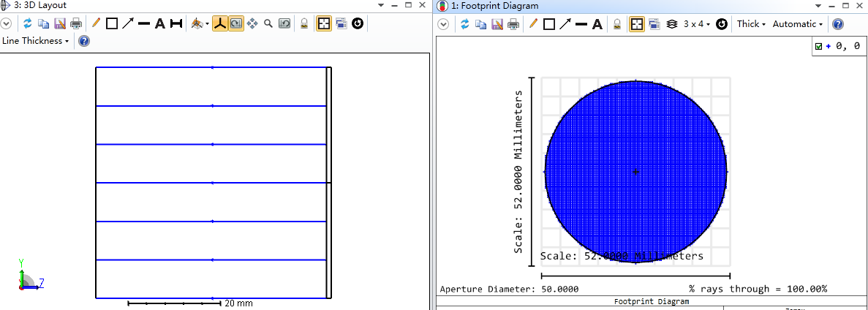The height and width of the screenshot is (310, 868).
Task: Click Footprint Diagram window title
Action: click(x=495, y=6)
